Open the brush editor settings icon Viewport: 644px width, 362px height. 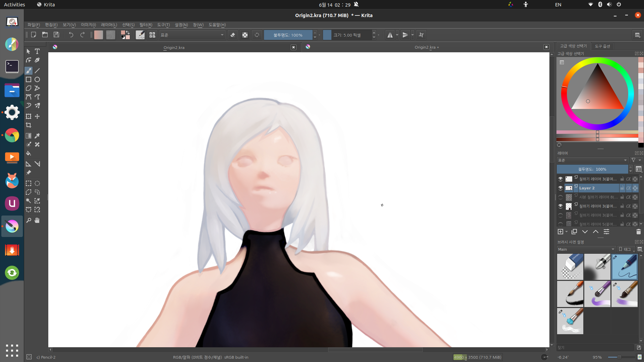140,35
